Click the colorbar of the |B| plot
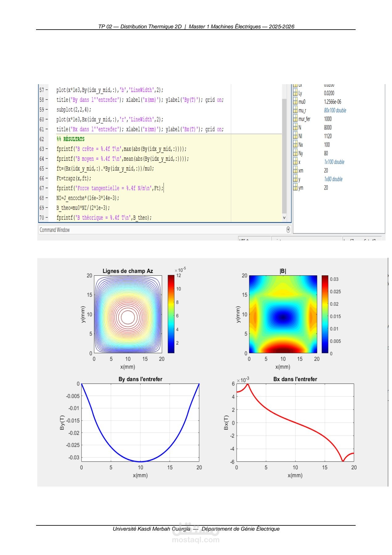 325,314
